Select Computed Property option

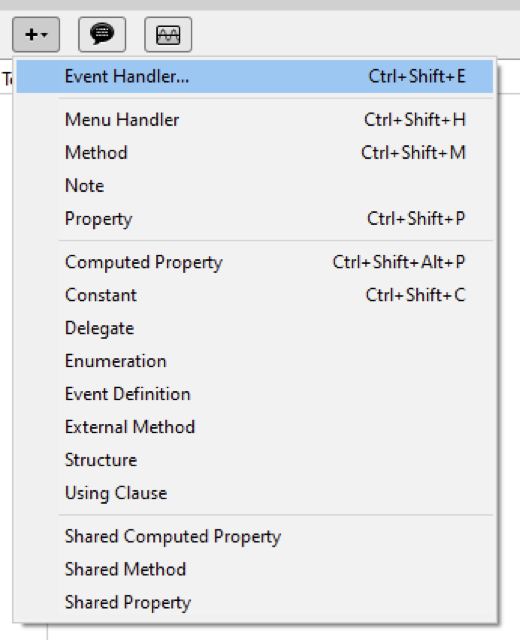(x=255, y=262)
